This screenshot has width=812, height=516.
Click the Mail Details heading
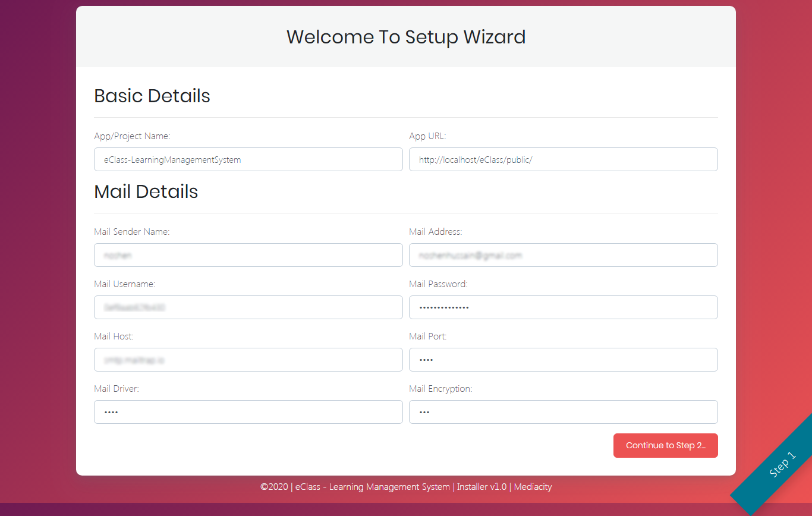[146, 191]
